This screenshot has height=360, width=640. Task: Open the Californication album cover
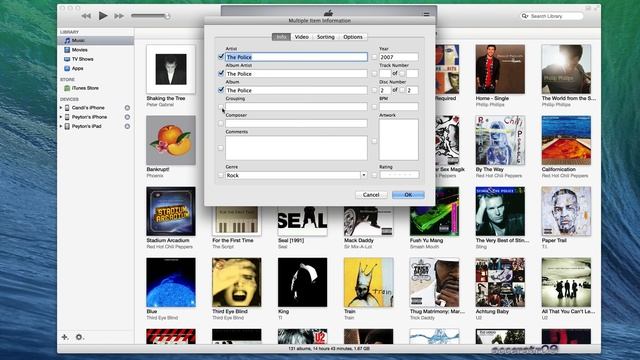pos(566,140)
